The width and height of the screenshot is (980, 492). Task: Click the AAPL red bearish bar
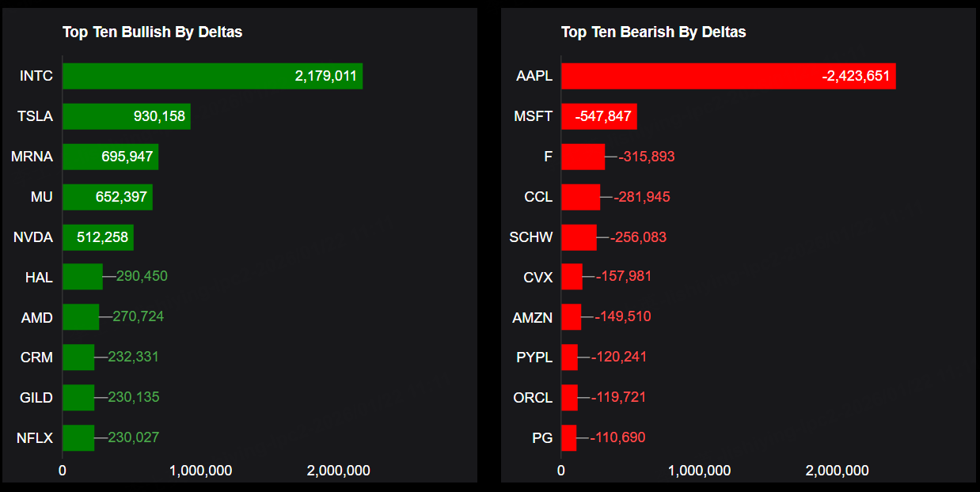pyautogui.click(x=728, y=77)
